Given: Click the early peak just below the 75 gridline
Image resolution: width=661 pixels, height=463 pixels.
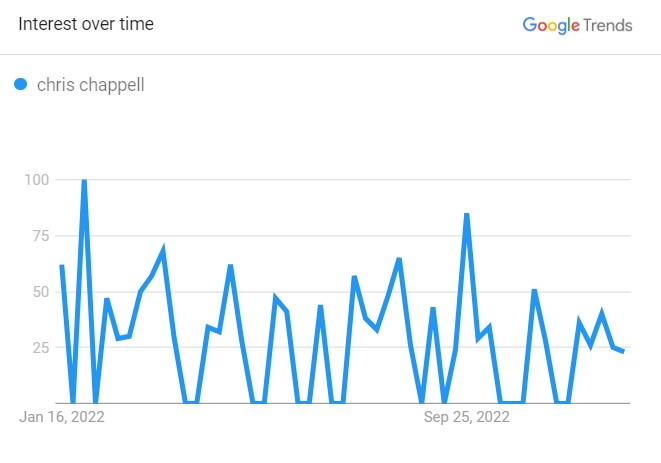Looking at the screenshot, I should point(163,249).
